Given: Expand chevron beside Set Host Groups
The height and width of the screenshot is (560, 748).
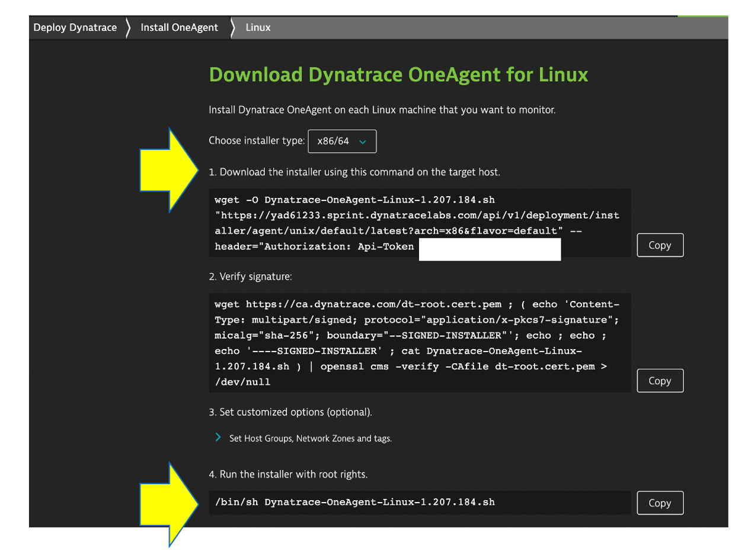Looking at the screenshot, I should pos(219,438).
